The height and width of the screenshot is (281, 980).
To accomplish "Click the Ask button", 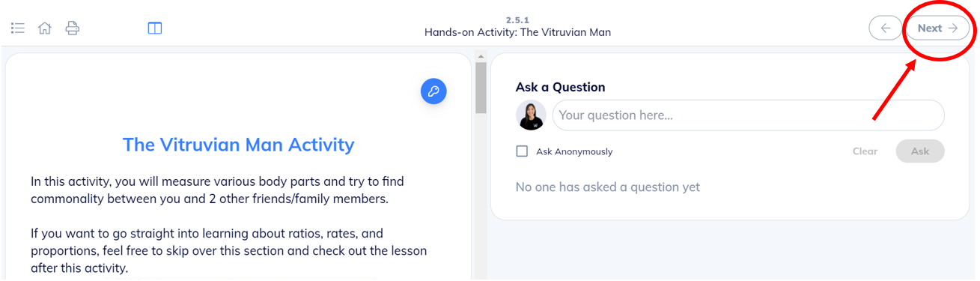I will pyautogui.click(x=920, y=151).
